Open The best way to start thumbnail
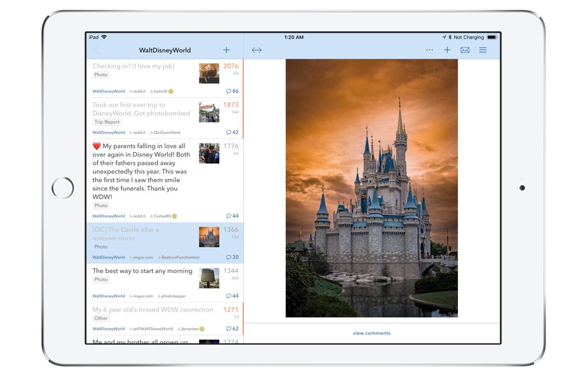Image resolution: width=588 pixels, height=375 pixels. (209, 278)
